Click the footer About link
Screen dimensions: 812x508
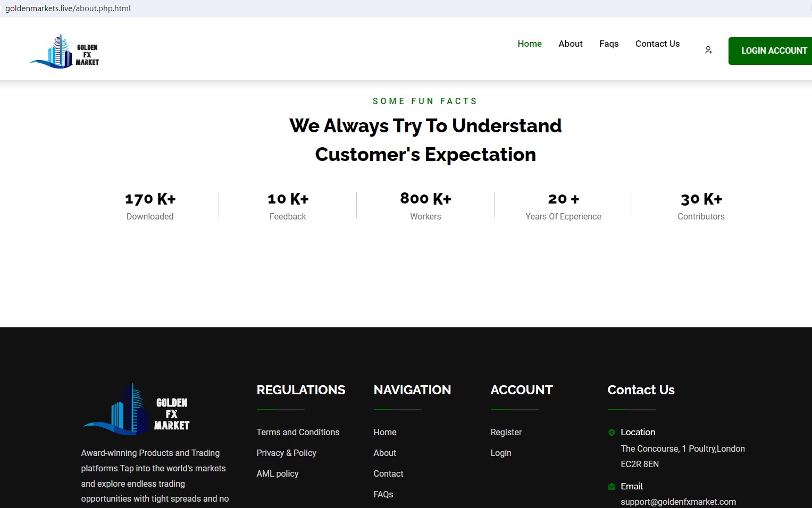(385, 453)
